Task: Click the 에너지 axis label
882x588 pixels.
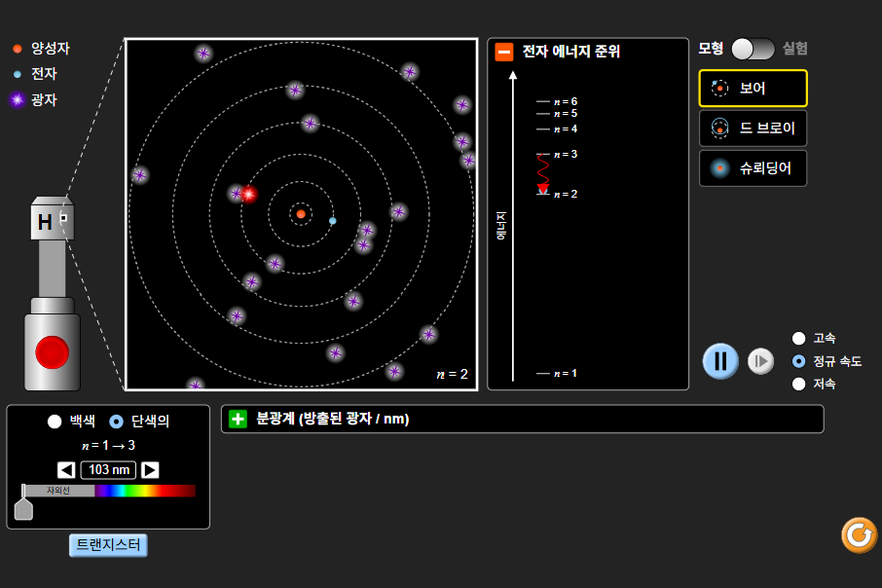Action: coord(501,226)
